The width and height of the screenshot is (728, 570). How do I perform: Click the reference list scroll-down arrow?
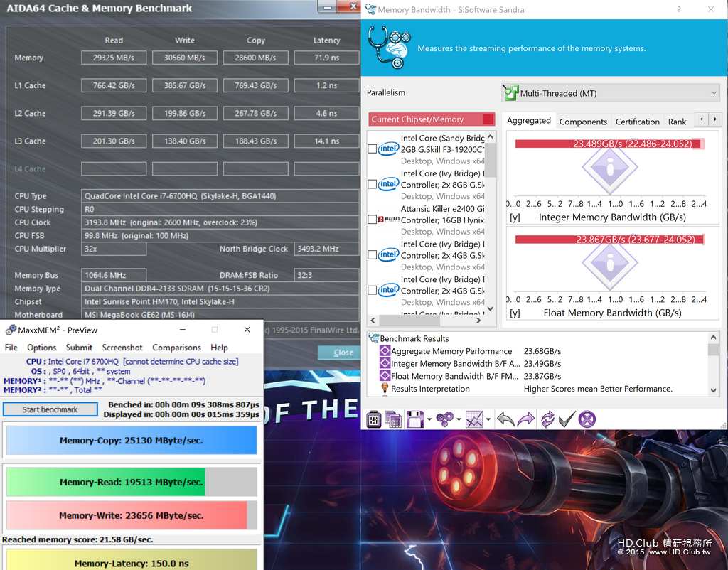click(x=491, y=308)
